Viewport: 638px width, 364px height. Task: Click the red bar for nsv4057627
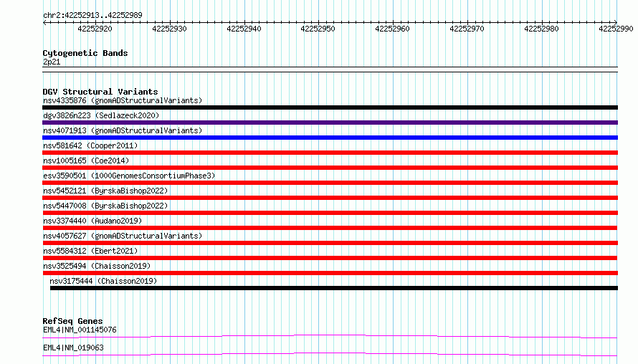click(x=330, y=243)
